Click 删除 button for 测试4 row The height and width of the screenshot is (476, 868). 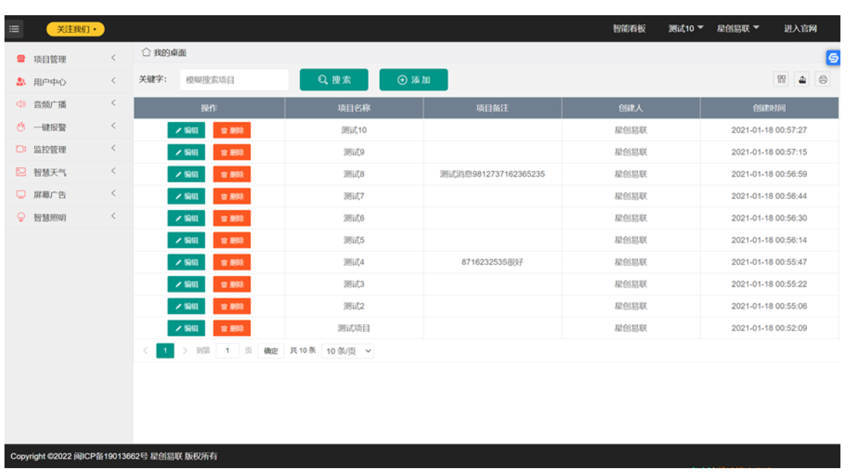[231, 262]
